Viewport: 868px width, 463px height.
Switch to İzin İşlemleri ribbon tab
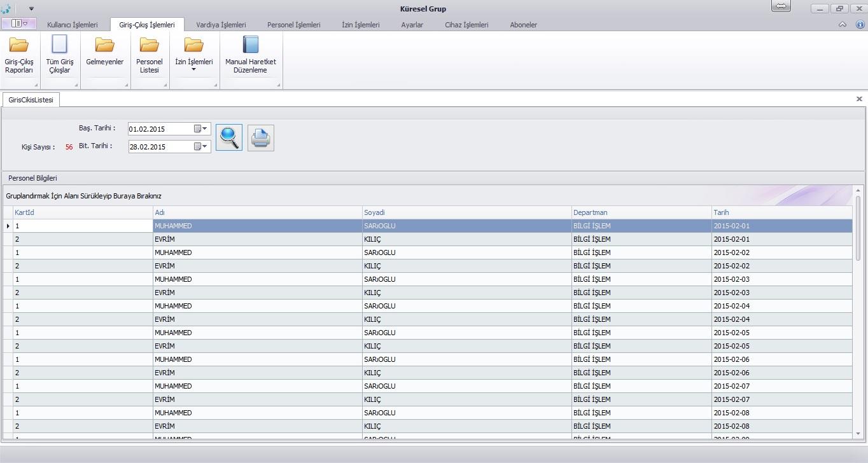pos(361,25)
